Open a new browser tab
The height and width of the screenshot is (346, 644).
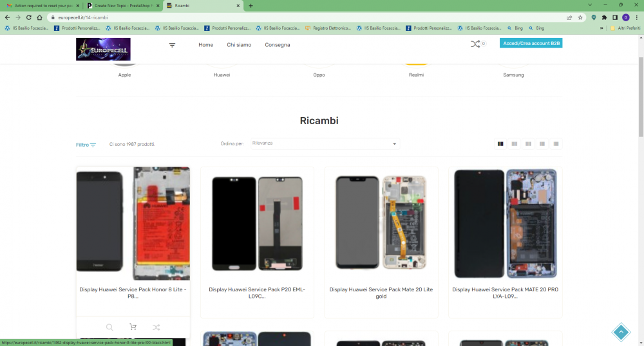[x=251, y=6]
